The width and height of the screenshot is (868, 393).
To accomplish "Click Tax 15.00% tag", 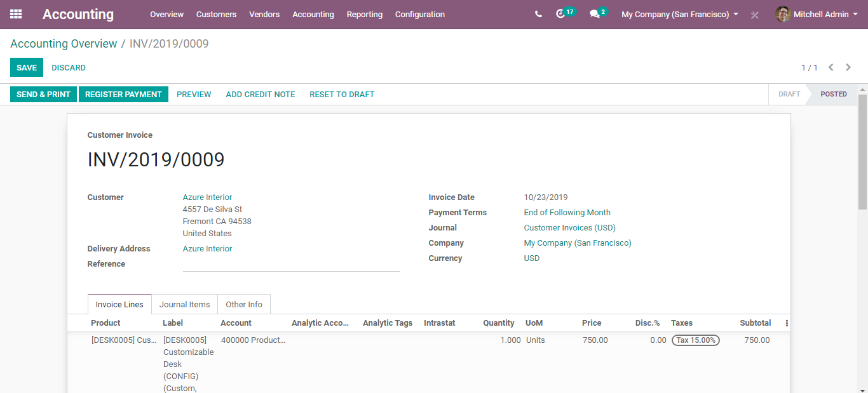I will (696, 340).
